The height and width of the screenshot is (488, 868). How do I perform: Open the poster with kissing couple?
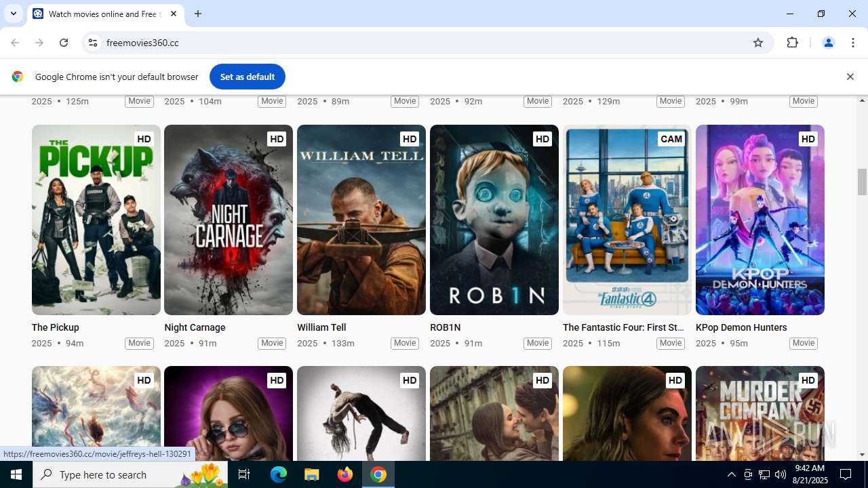tap(494, 413)
